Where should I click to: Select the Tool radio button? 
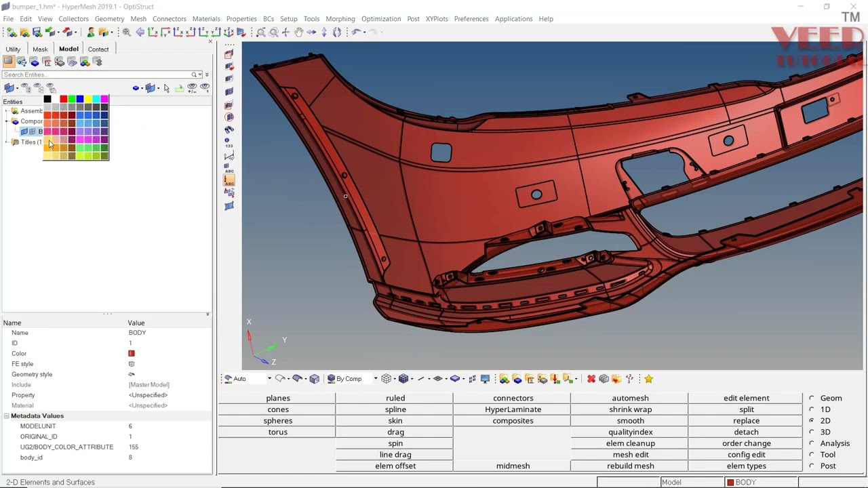[812, 455]
